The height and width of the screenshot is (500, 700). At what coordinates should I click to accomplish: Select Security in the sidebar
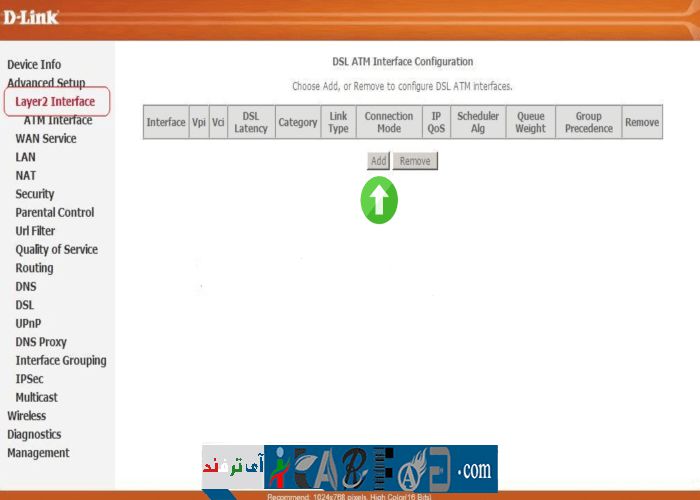click(x=35, y=194)
